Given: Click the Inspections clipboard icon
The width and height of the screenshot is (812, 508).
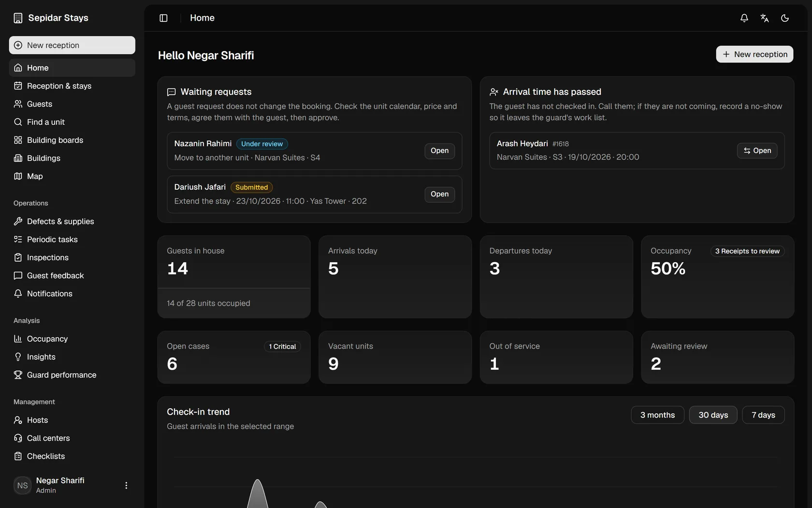Looking at the screenshot, I should click(x=18, y=257).
